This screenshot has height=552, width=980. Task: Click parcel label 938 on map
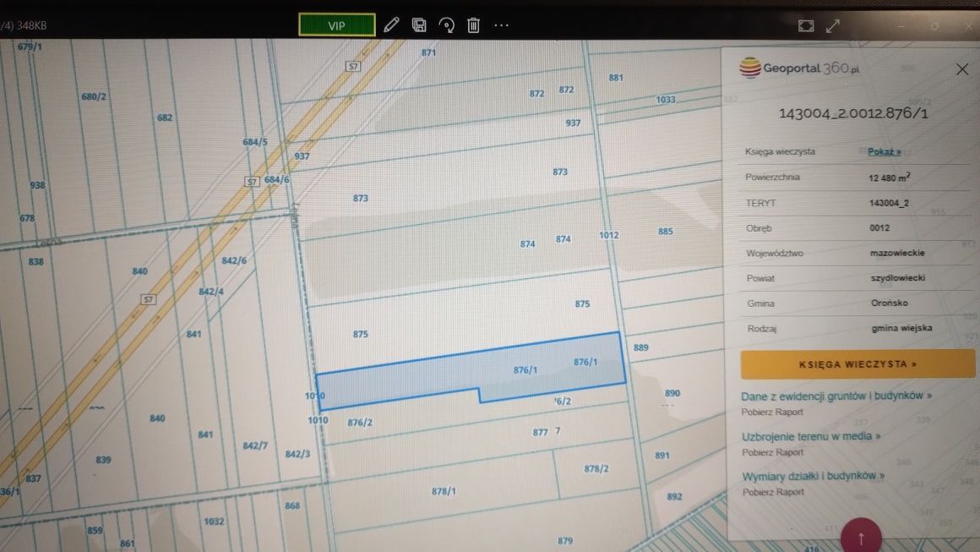[37, 185]
